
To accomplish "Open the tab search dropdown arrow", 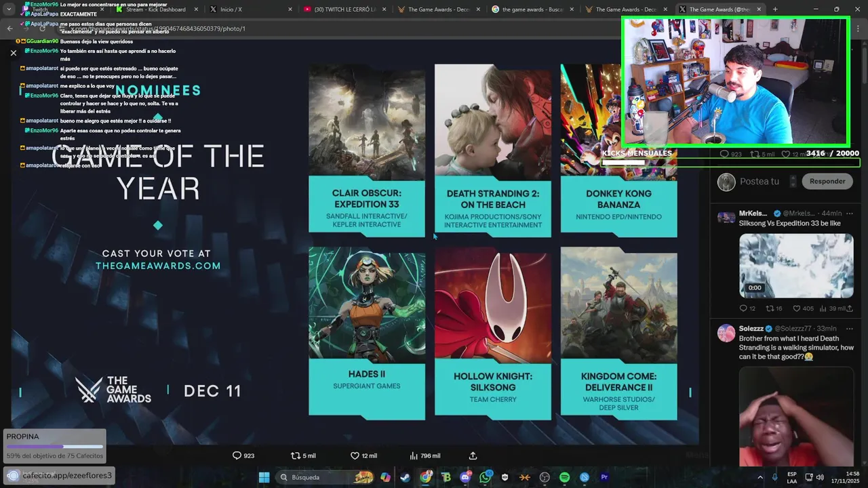I will 9,9.
